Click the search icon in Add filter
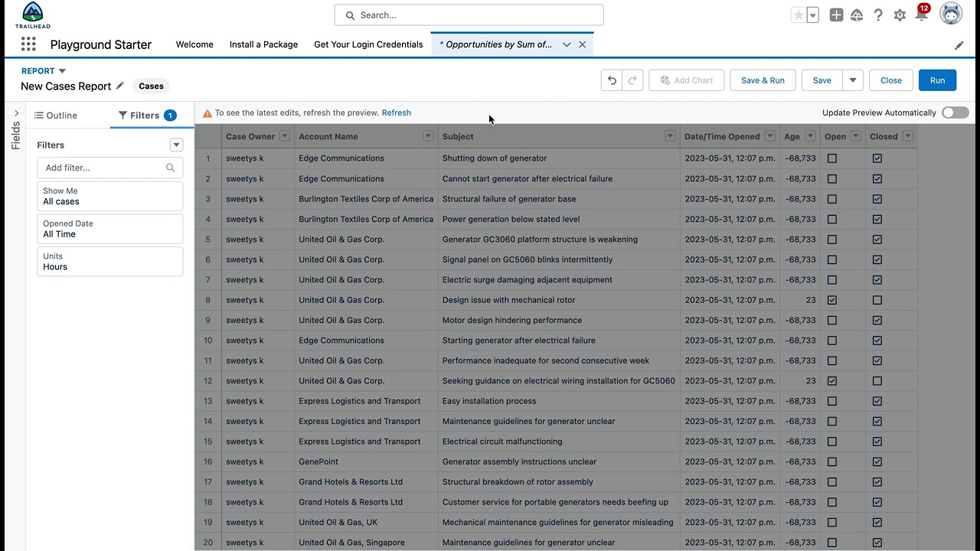The width and height of the screenshot is (980, 551). point(170,168)
